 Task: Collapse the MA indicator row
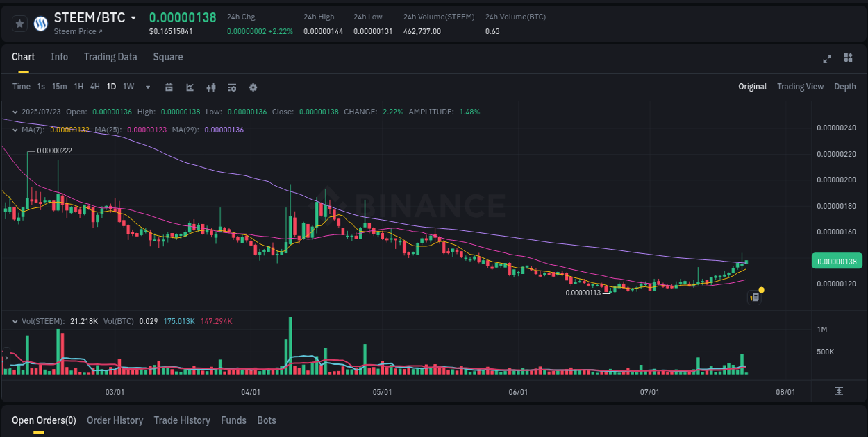[x=15, y=129]
